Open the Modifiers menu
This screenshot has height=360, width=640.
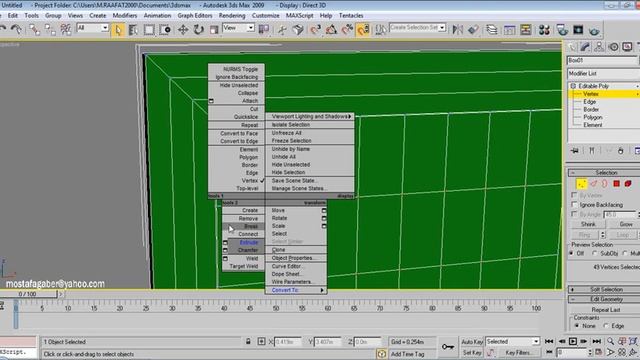point(124,16)
